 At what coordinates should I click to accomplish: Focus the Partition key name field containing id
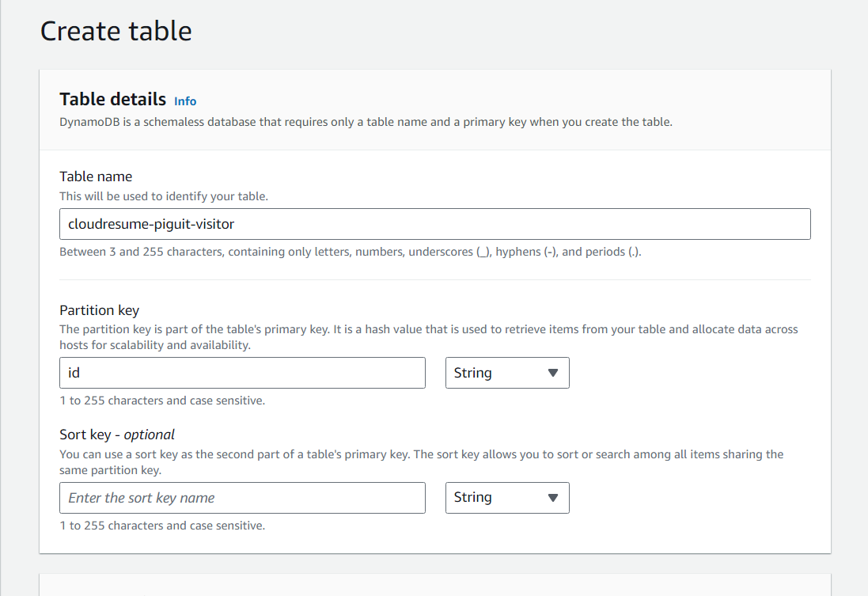(242, 373)
